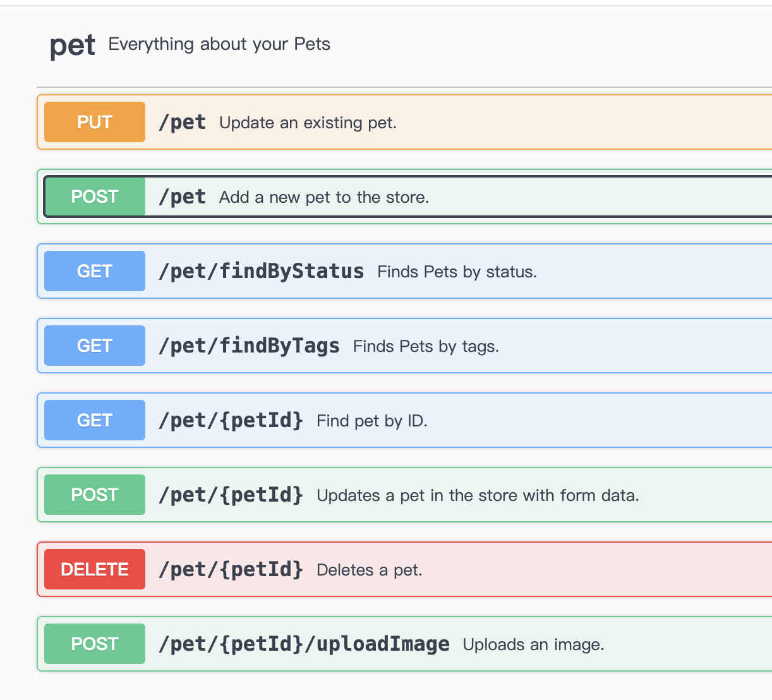Open the /pet/findByStatus path link
The width and height of the screenshot is (772, 700).
[x=261, y=271]
